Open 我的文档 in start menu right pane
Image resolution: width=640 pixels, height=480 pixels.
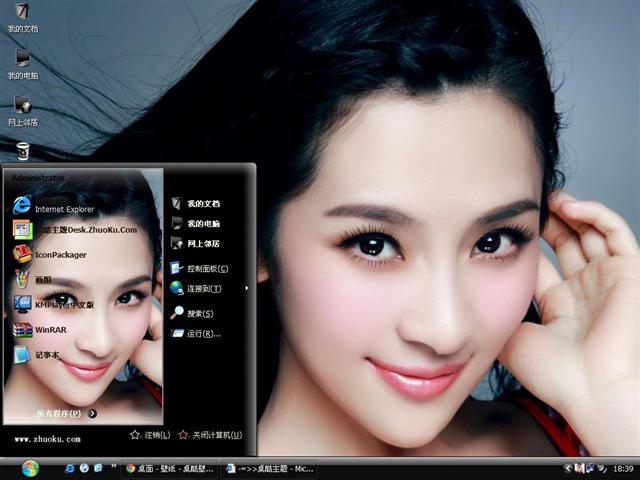196,203
